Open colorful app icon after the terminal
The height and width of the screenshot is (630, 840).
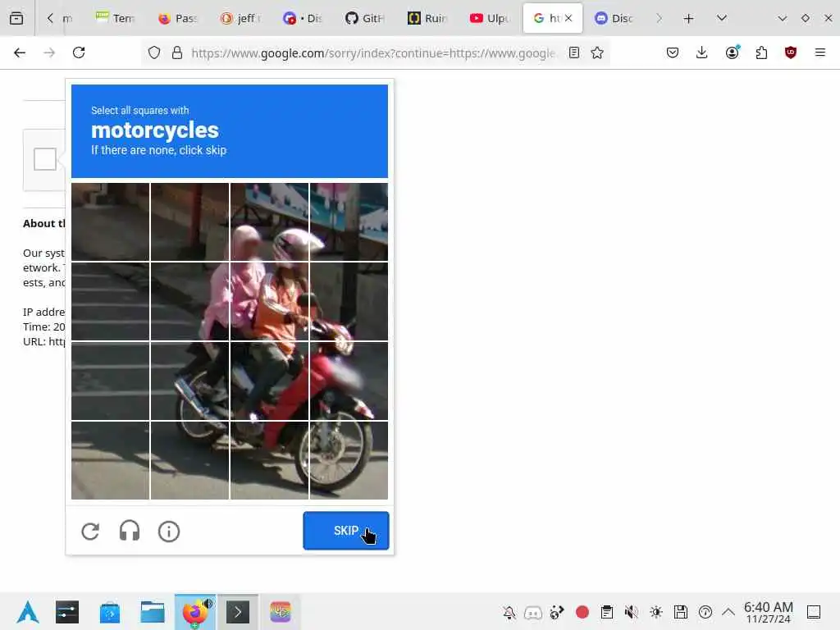click(281, 612)
